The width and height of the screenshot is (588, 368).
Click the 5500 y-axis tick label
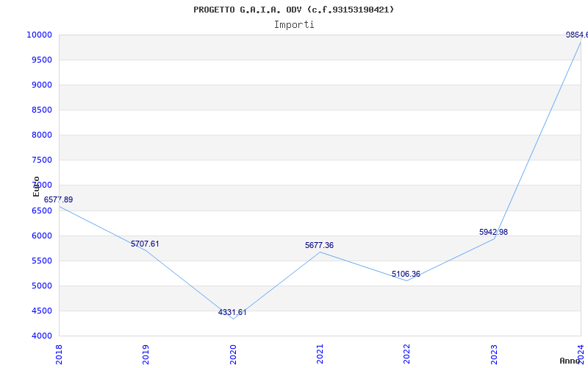pyautogui.click(x=42, y=261)
